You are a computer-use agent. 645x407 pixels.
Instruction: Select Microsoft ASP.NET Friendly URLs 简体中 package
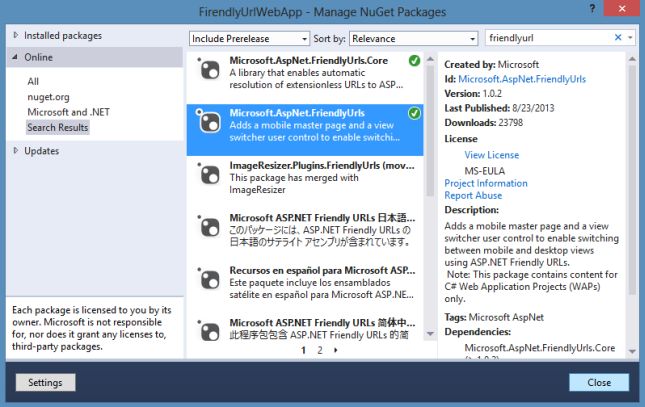(322, 323)
